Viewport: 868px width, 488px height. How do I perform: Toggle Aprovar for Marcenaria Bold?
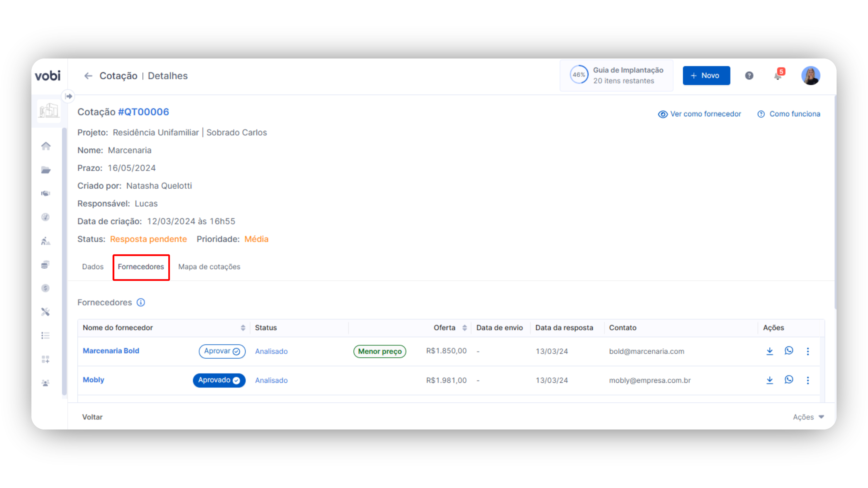(x=222, y=351)
